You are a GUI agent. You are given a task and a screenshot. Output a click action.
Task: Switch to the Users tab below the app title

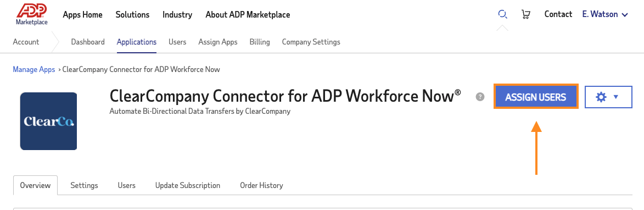[x=126, y=185]
